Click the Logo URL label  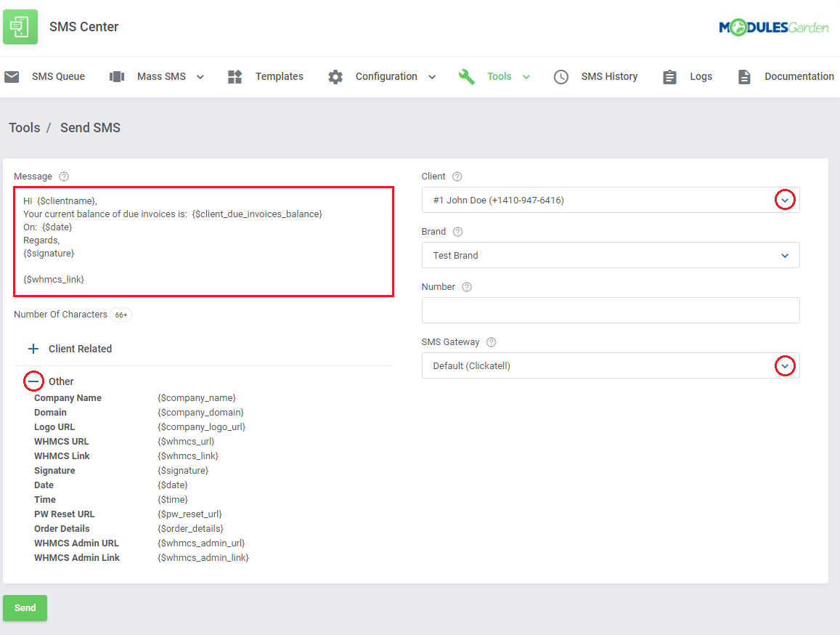click(54, 427)
